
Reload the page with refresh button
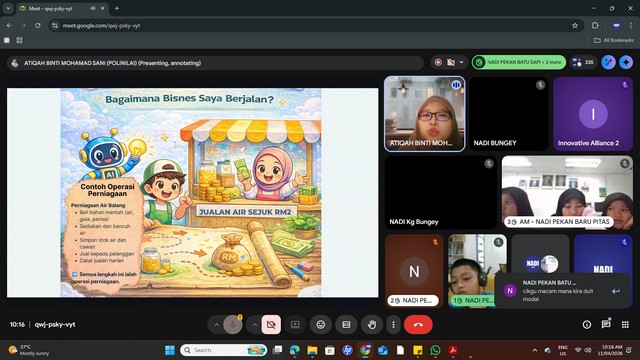[38, 25]
